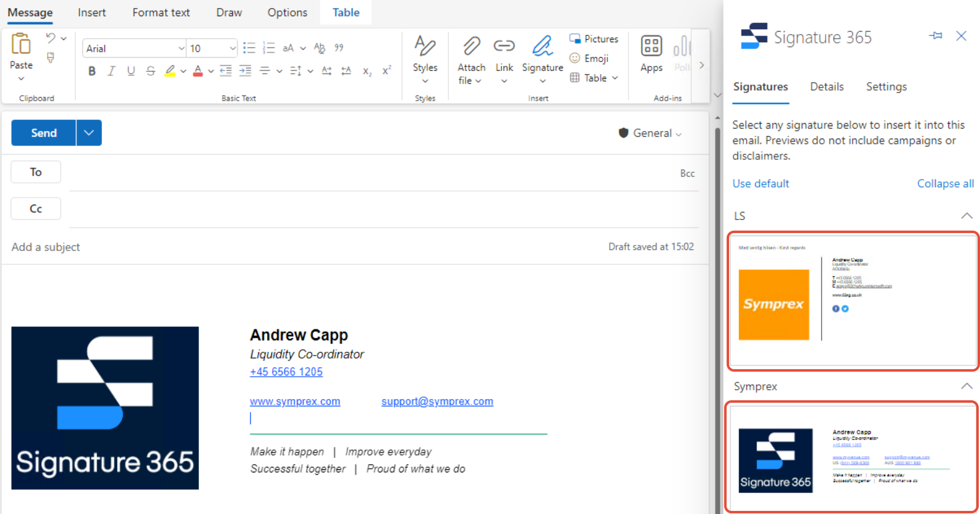The image size is (980, 514).
Task: Close the Signature 365 pane
Action: (961, 36)
